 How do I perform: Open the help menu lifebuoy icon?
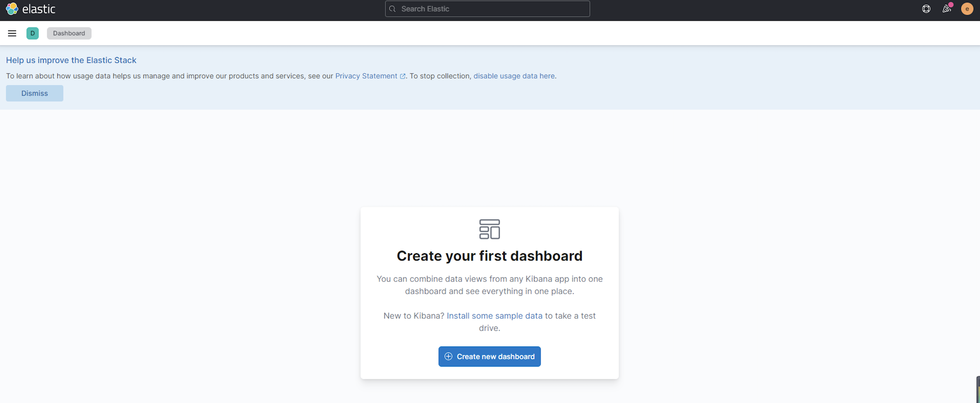[926, 9]
